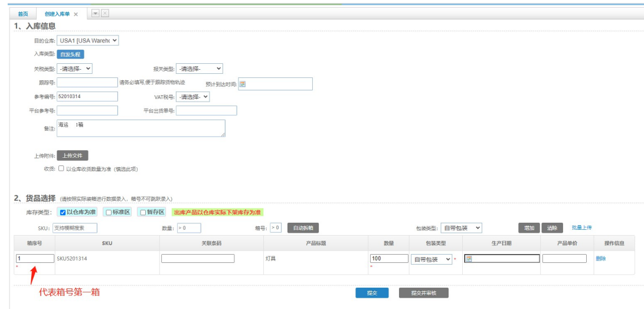Select the 创建入库单 tab
The width and height of the screenshot is (644, 309).
coord(57,14)
